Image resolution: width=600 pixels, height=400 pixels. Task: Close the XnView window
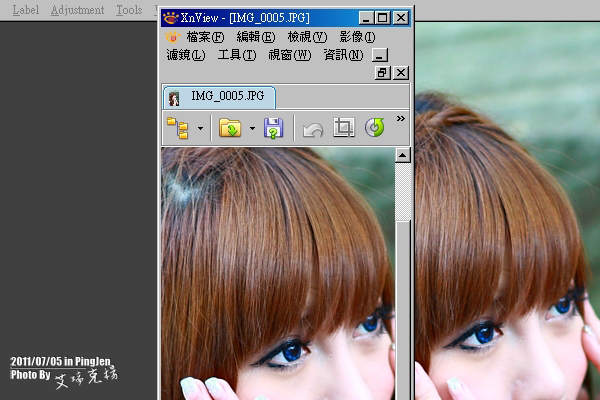coord(401,18)
